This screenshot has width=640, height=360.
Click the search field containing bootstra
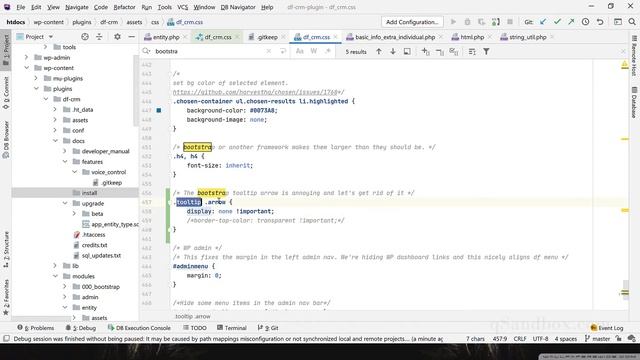pyautogui.click(x=208, y=51)
